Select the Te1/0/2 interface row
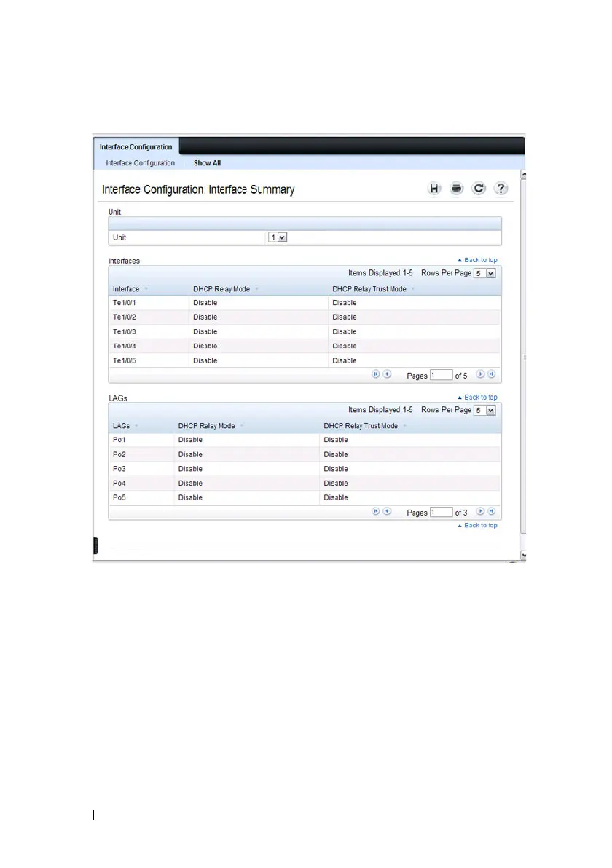 point(305,317)
